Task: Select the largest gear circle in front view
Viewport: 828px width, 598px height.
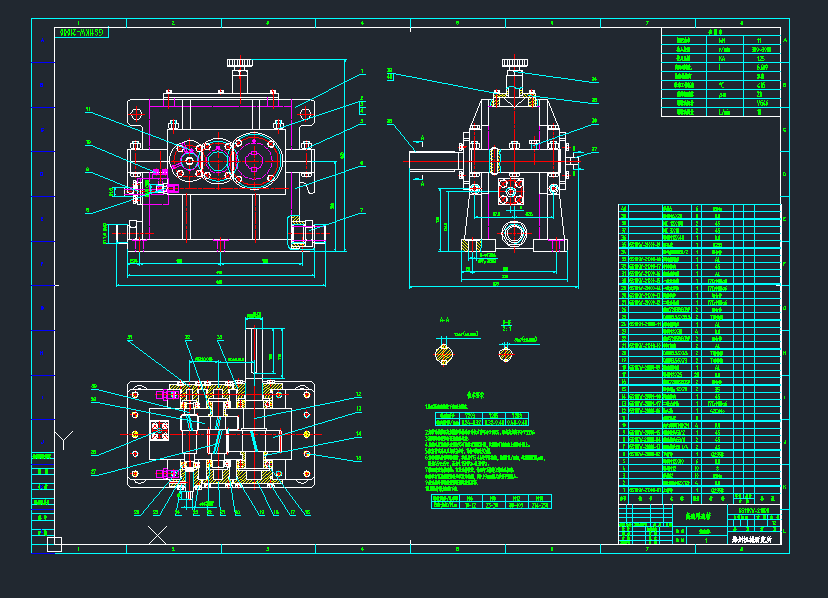Action: coord(257,162)
